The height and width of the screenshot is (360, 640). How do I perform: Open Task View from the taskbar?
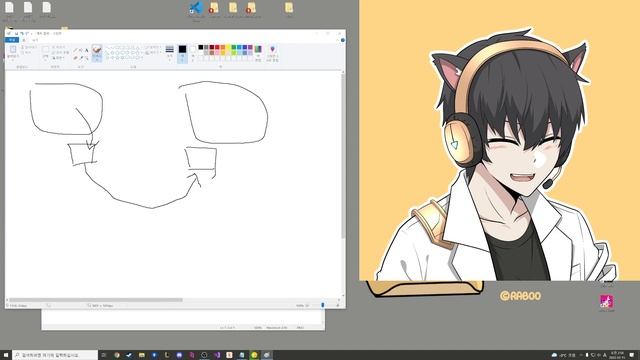104,355
